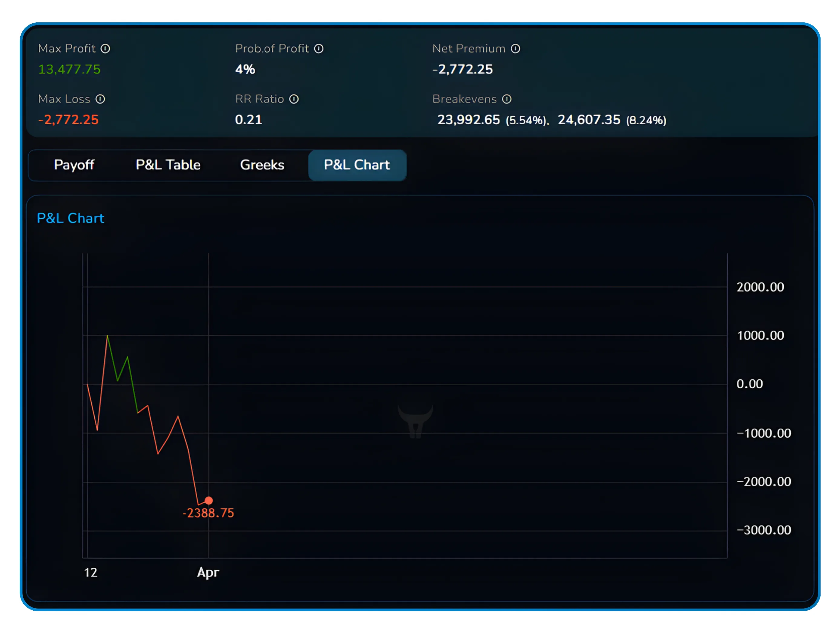Click the Breakevens info icon
Viewport: 840px width, 640px height.
[x=507, y=99]
